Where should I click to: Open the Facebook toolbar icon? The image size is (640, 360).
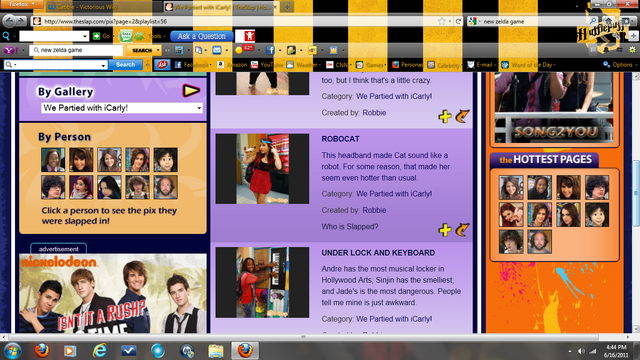click(x=271, y=50)
